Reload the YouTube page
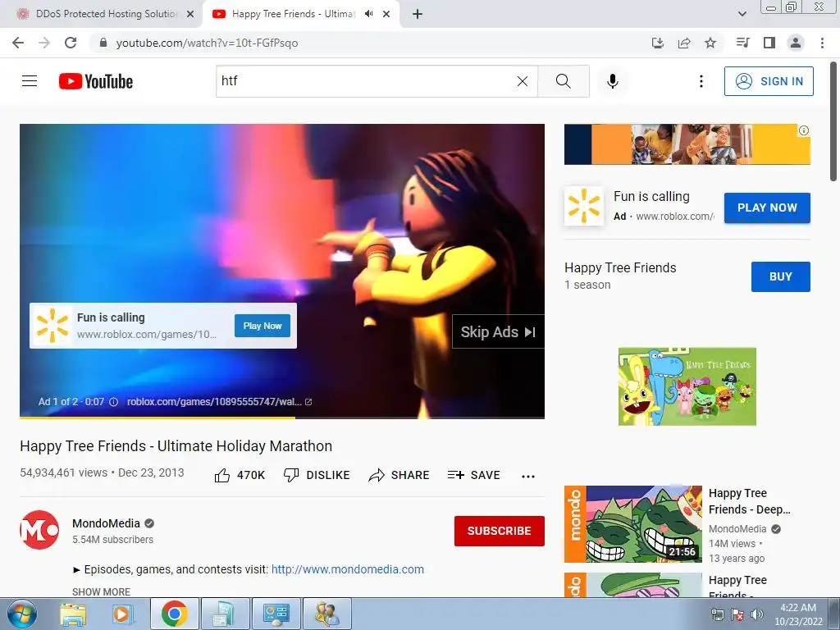 [x=71, y=43]
